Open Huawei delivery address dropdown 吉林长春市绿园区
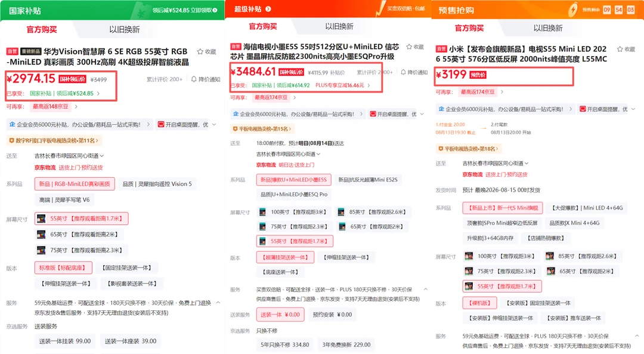644x354 pixels. pos(69,156)
